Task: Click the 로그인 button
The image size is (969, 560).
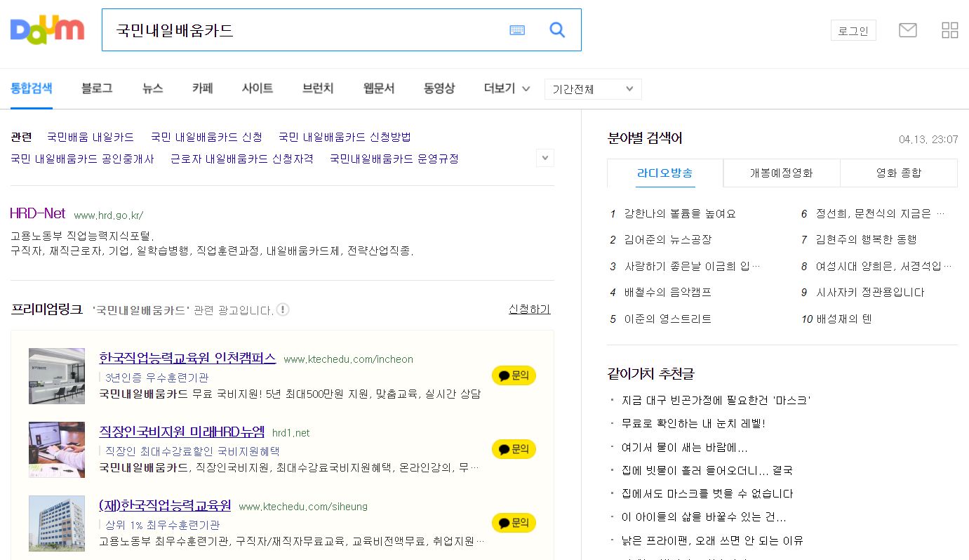Action: (x=853, y=30)
